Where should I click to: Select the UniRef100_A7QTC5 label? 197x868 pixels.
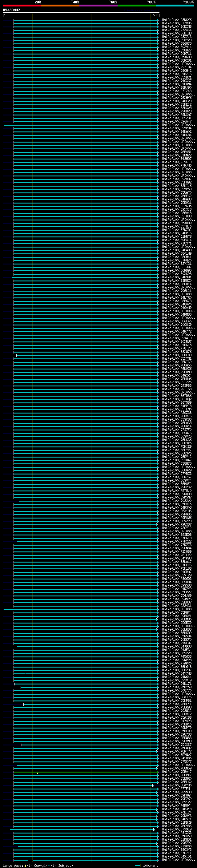[177, 349]
